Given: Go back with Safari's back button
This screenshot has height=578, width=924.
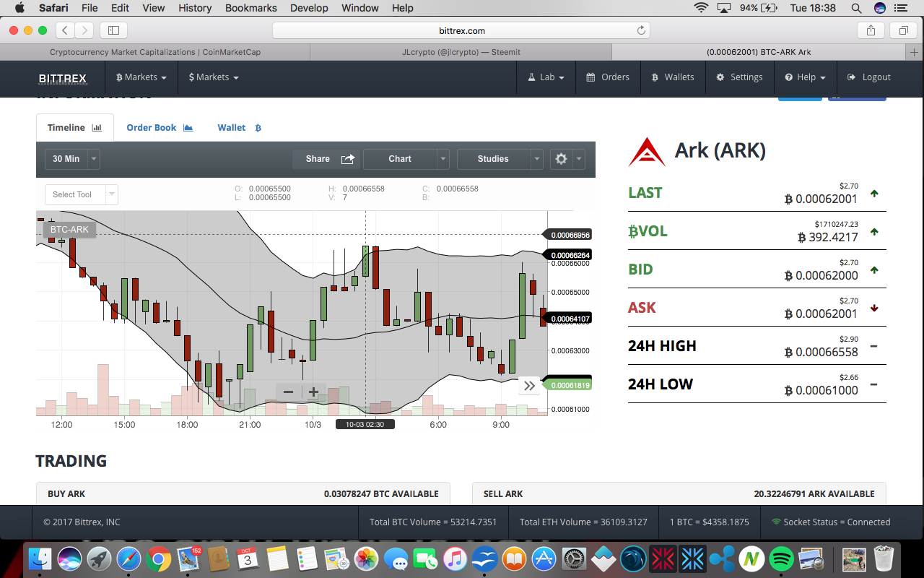Looking at the screenshot, I should pos(65,30).
